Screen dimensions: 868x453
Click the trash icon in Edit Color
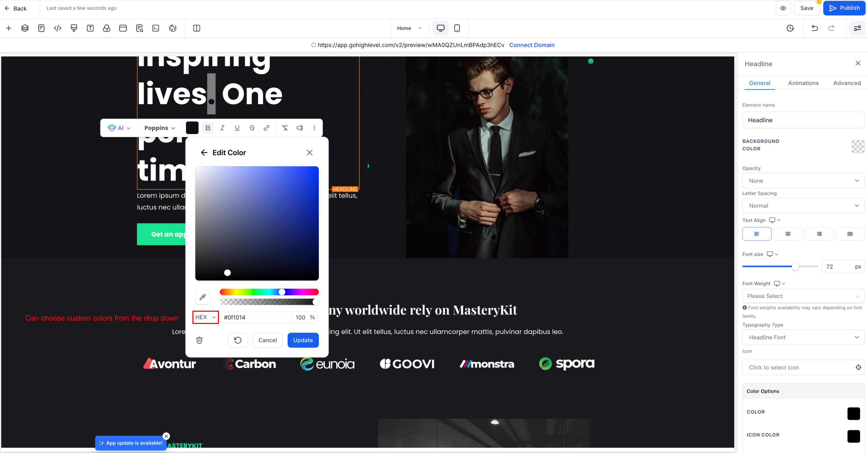[x=200, y=340]
